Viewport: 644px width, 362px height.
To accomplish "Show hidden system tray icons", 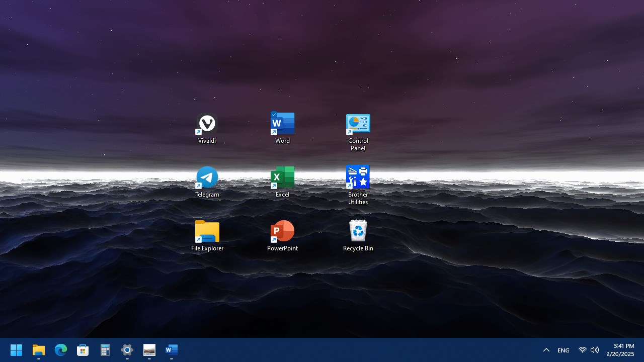I will tap(546, 350).
